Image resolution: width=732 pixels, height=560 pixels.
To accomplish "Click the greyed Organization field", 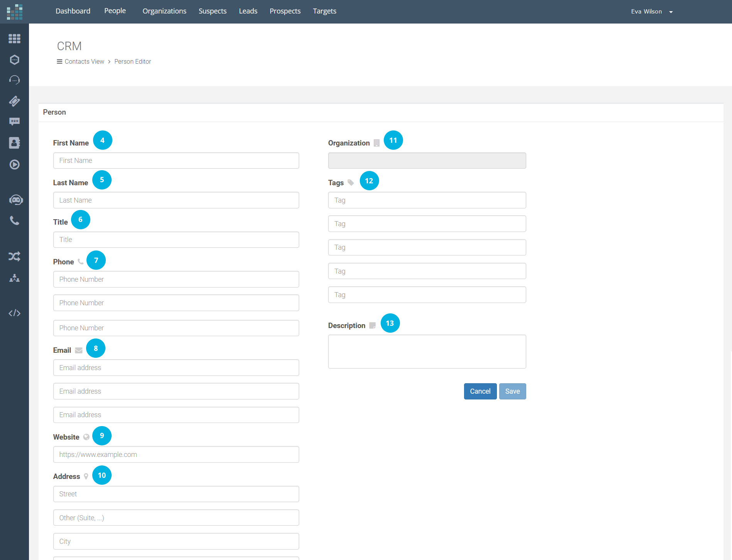I will click(x=427, y=161).
